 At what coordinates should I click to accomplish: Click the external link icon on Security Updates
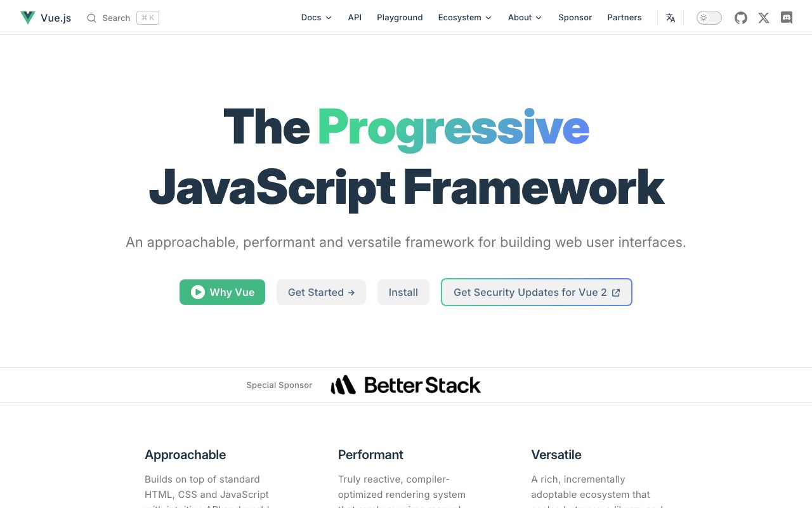pyautogui.click(x=616, y=292)
